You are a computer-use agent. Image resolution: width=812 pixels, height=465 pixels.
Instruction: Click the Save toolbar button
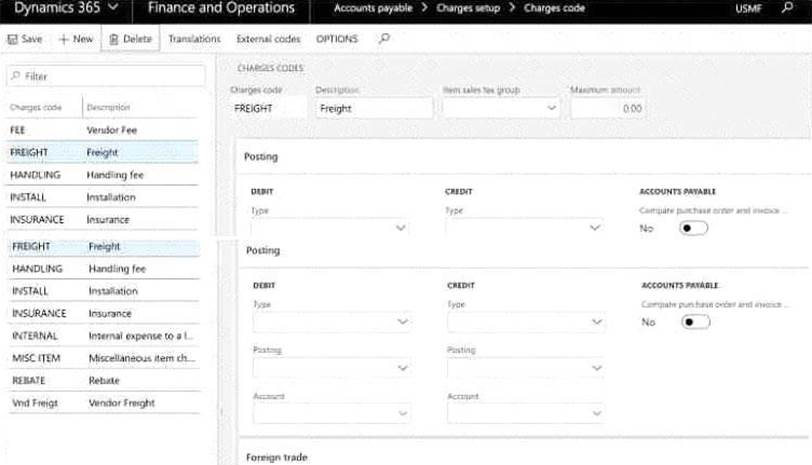25,39
